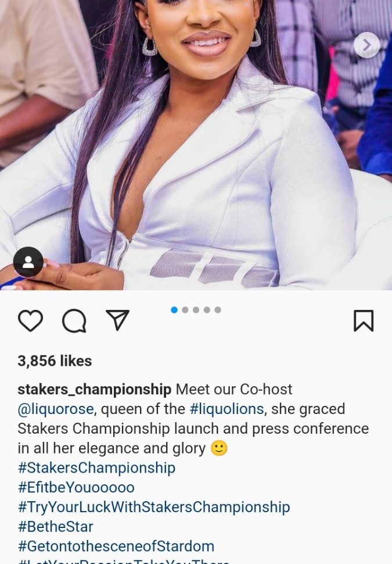Viewport: 392px width, 564px height.
Task: Open the @liquorose mention
Action: pyautogui.click(x=56, y=409)
